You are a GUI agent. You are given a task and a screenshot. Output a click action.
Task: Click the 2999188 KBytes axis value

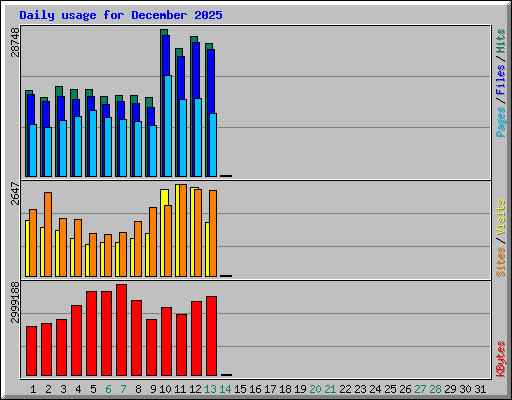click(15, 302)
